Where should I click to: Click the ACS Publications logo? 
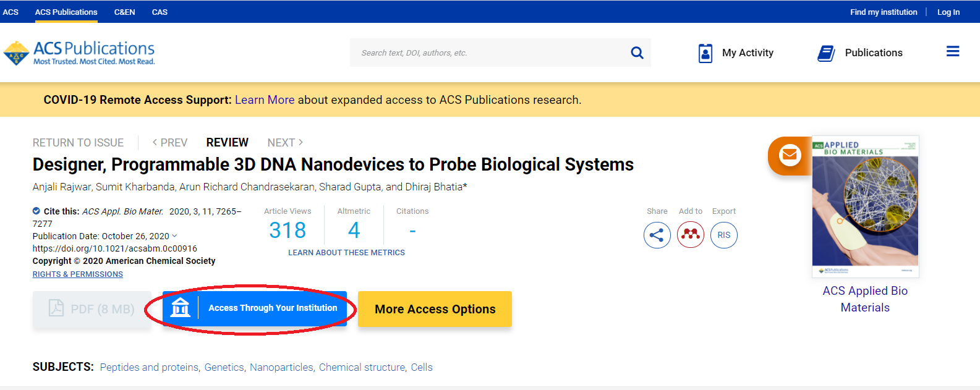click(x=79, y=53)
